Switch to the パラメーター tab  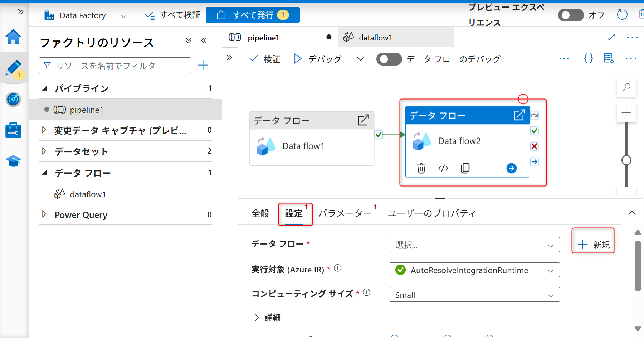345,213
